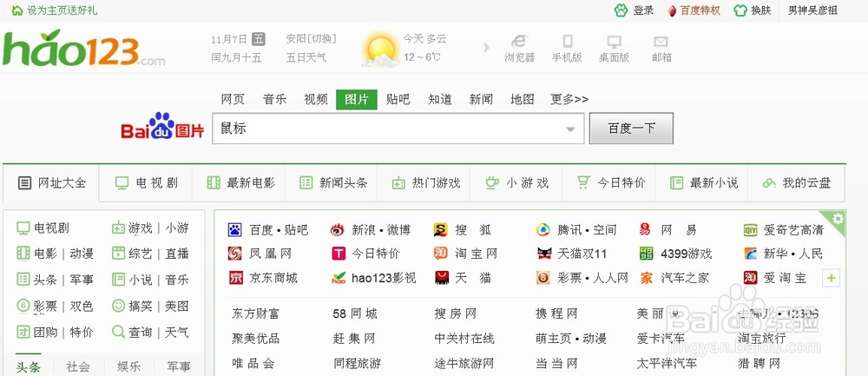Click the hao123 icon beside hao123影视
This screenshot has height=376, width=868.
(x=339, y=277)
